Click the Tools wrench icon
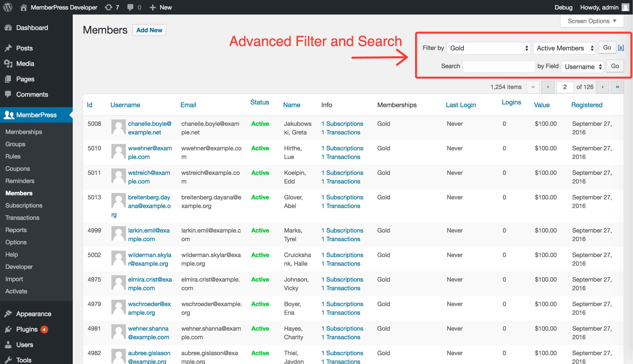This screenshot has height=364, width=633. (8, 360)
